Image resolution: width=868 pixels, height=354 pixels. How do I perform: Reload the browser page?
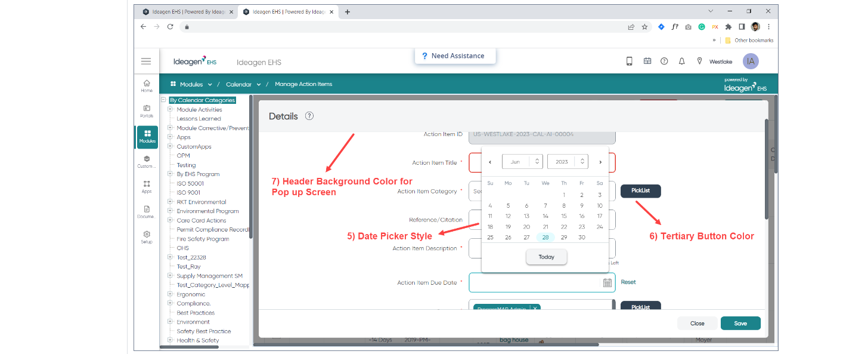170,27
